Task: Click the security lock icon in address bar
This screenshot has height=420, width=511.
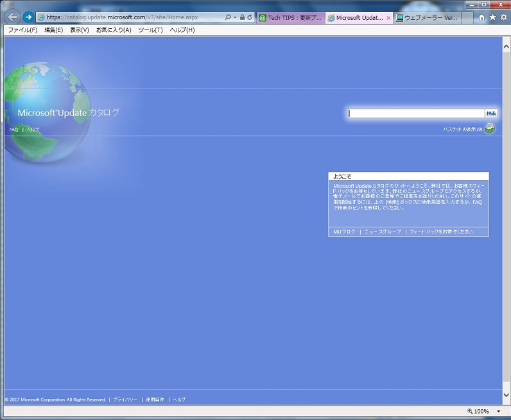Action: [242, 17]
